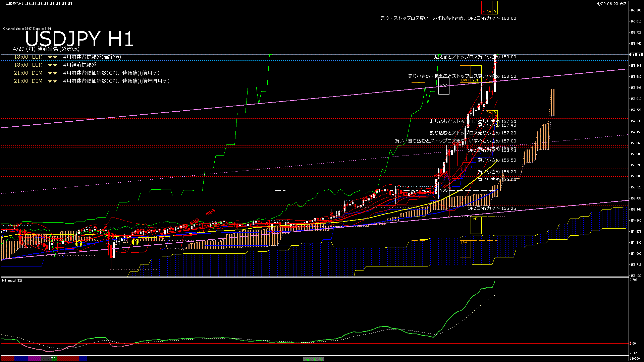Click the 4/29 date marker in bottom bar
Image resolution: width=644 pixels, height=362 pixels.
[52, 359]
